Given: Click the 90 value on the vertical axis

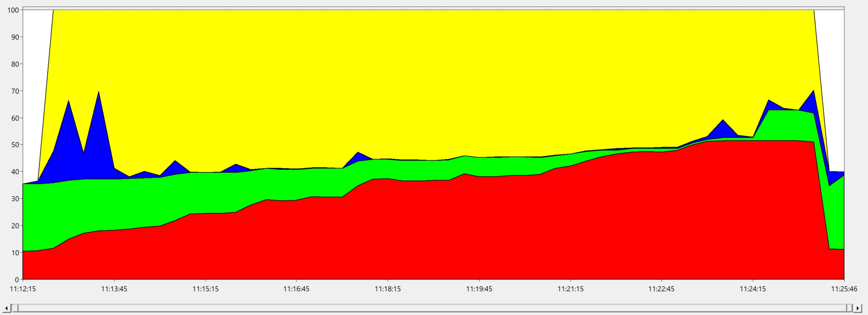Looking at the screenshot, I should (15, 37).
